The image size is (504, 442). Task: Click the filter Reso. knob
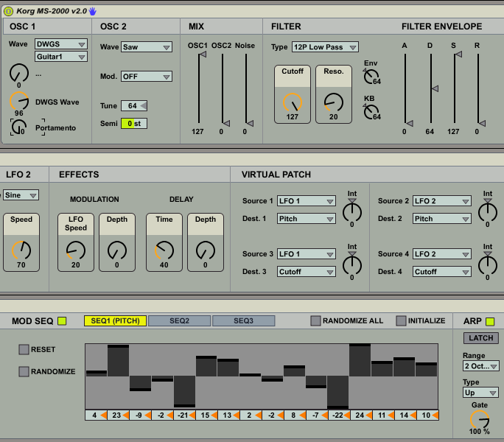point(333,102)
